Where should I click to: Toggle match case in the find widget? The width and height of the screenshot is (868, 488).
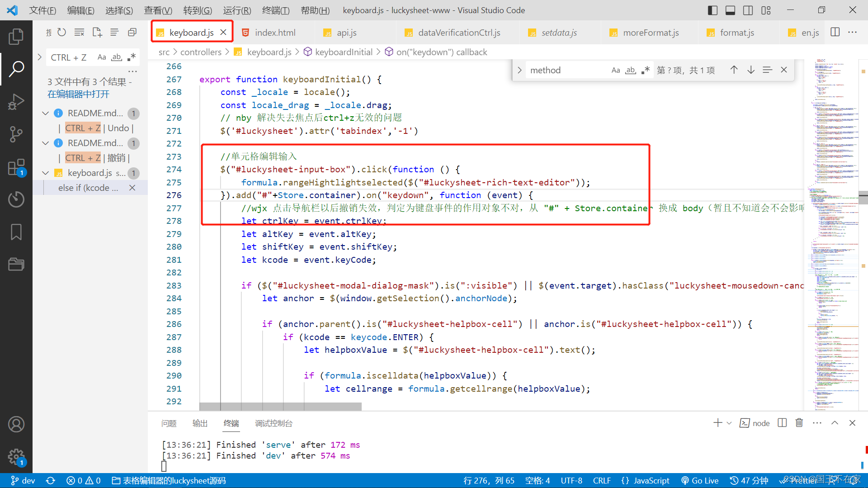(x=616, y=70)
